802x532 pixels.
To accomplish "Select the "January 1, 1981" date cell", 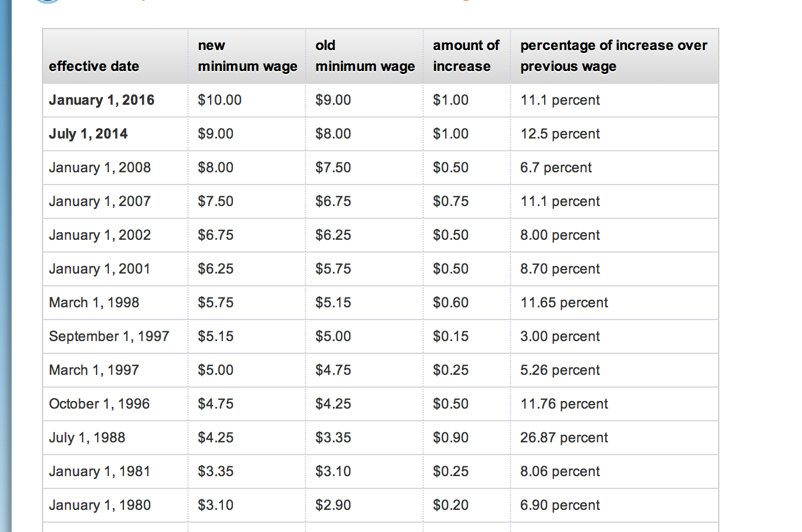I will tap(100, 471).
